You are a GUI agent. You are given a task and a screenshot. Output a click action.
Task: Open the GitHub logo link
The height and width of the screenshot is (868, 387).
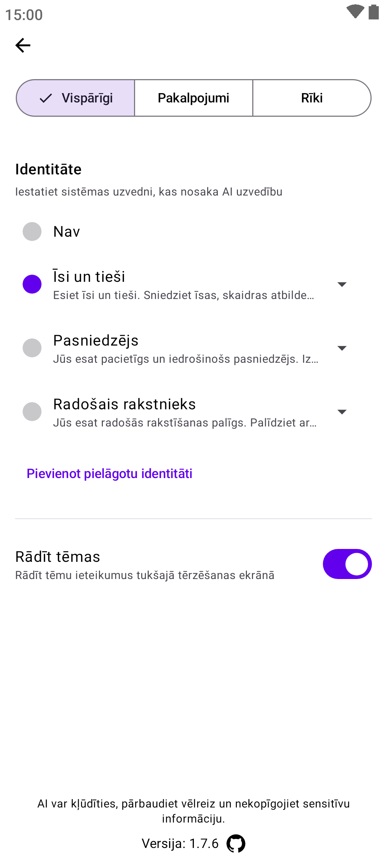[236, 844]
